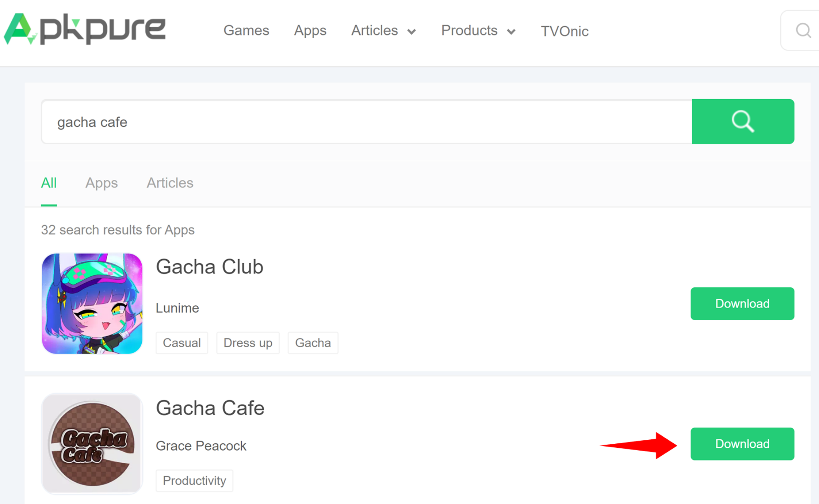Screen dimensions: 819x504
Task: Open the Dress up category tag
Action: point(248,343)
